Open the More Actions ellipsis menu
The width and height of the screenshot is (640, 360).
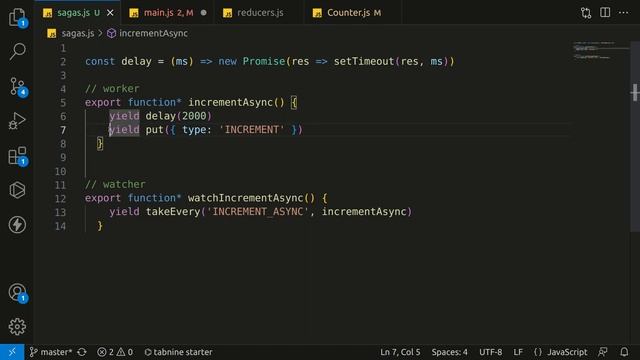(x=623, y=13)
